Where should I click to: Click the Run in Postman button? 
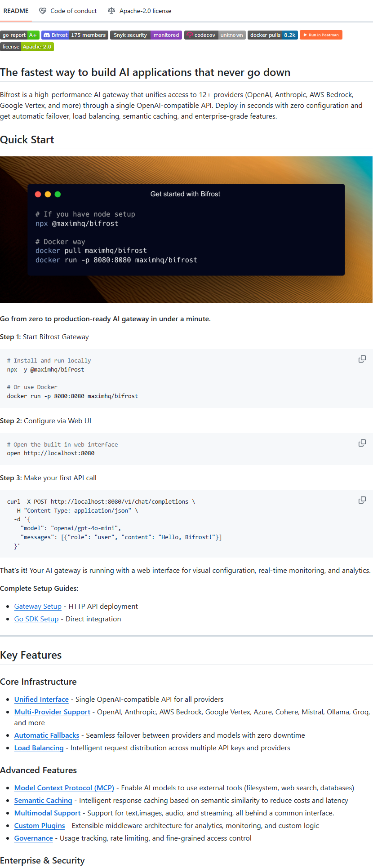pos(321,35)
